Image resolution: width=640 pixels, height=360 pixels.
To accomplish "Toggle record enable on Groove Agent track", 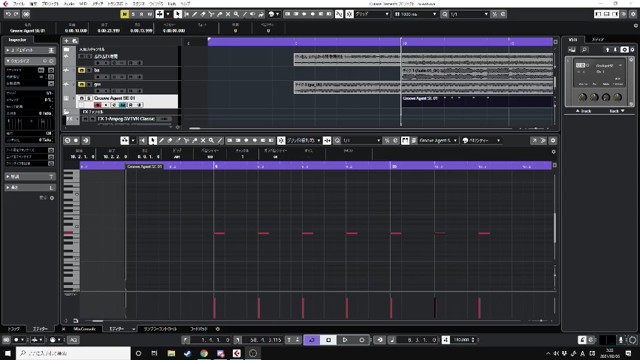I will tap(98, 105).
